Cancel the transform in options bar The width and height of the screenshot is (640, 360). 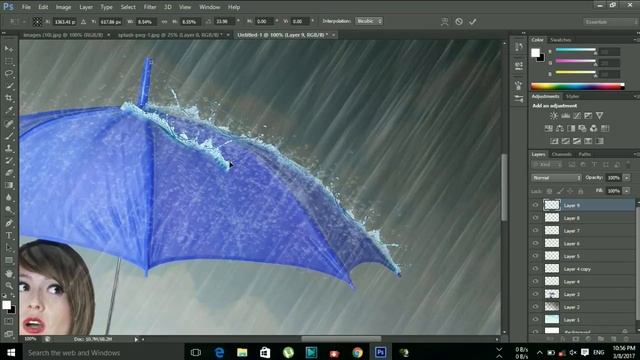point(459,22)
